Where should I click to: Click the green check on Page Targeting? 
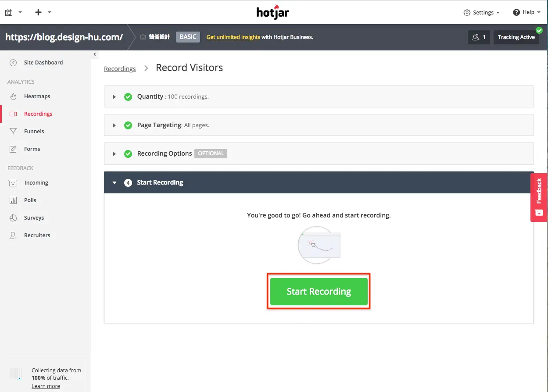128,125
